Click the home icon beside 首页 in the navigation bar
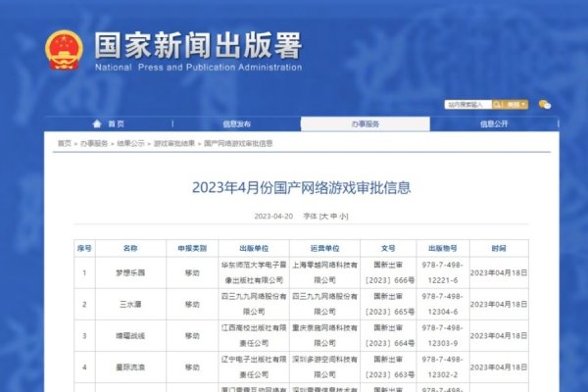Viewport: 588px width, 392px height. pyautogui.click(x=97, y=123)
